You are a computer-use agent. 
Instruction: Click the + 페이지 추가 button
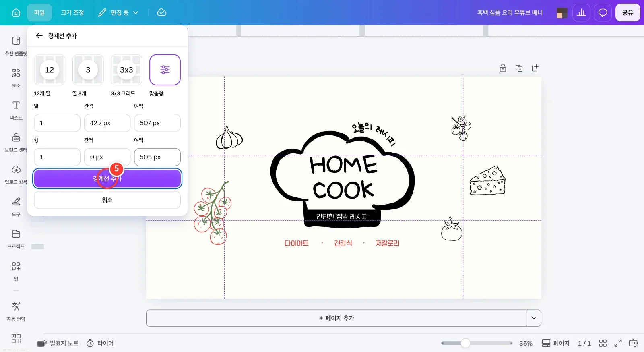[x=336, y=318]
